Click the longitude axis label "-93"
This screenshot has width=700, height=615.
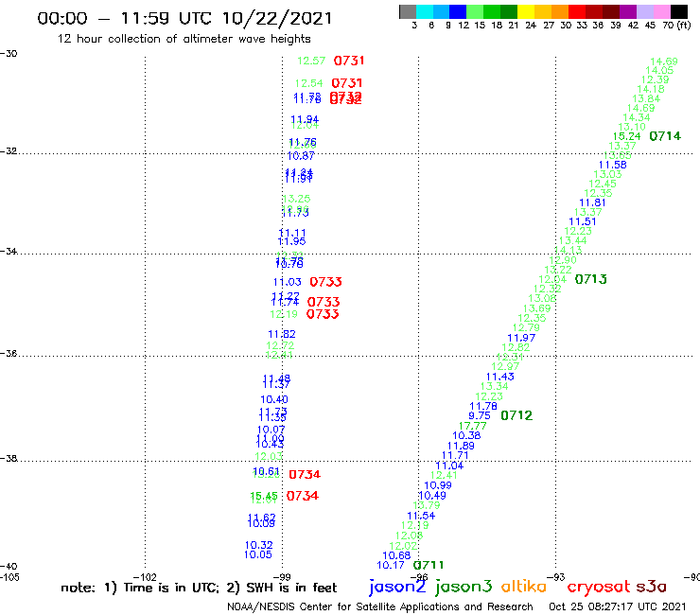coord(556,577)
